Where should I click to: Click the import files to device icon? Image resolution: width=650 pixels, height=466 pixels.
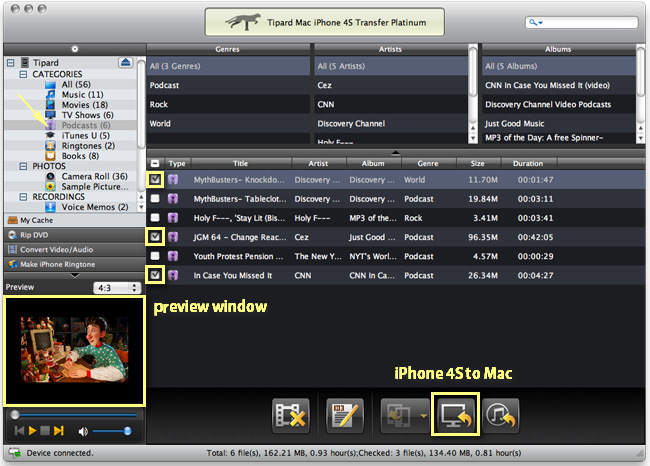pyautogui.click(x=399, y=415)
